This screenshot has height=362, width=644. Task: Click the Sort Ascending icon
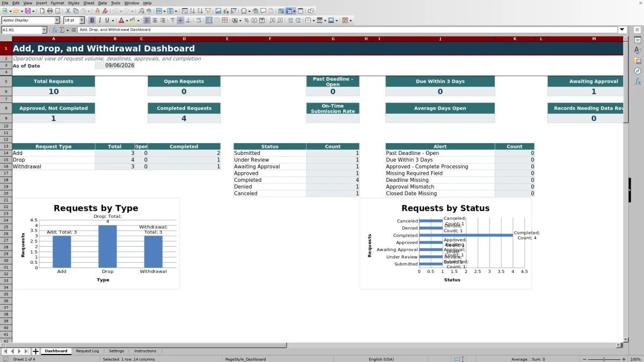click(x=193, y=11)
